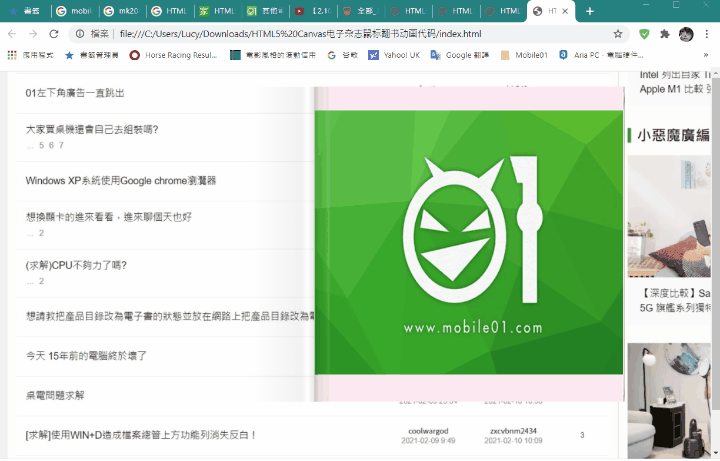The height and width of the screenshot is (461, 720).
Task: Expand the bookmarks bar overflow chevron
Action: [705, 55]
